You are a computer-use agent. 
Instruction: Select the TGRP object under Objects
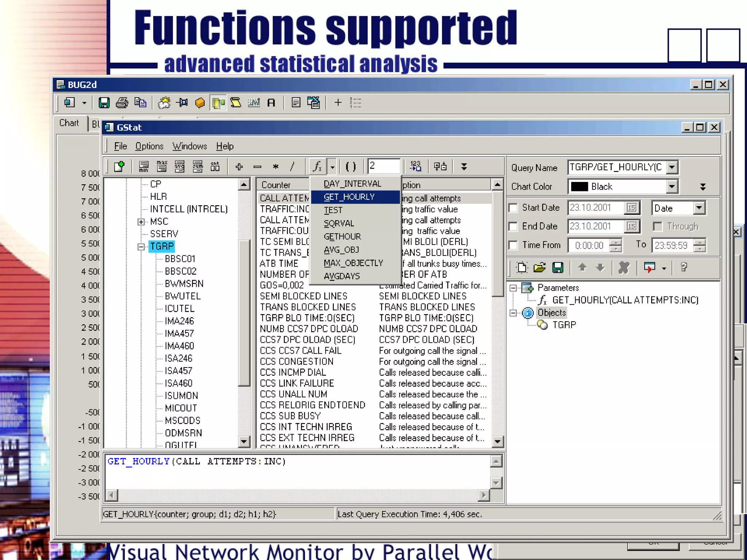click(x=564, y=325)
